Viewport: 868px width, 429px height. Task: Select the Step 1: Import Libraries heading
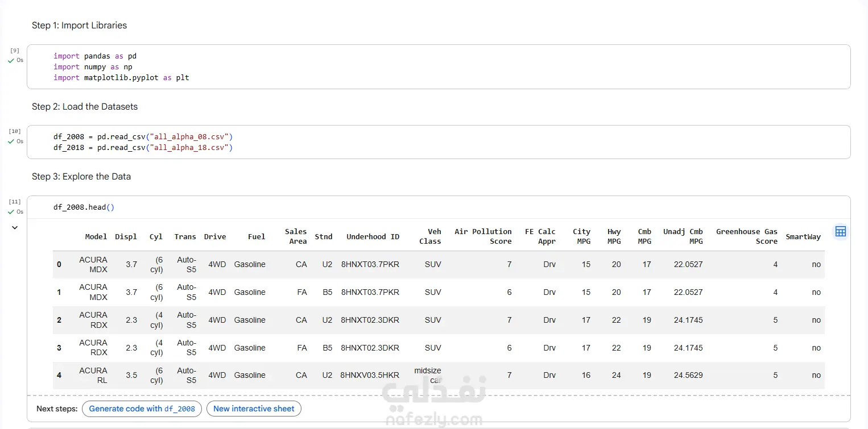tap(80, 26)
